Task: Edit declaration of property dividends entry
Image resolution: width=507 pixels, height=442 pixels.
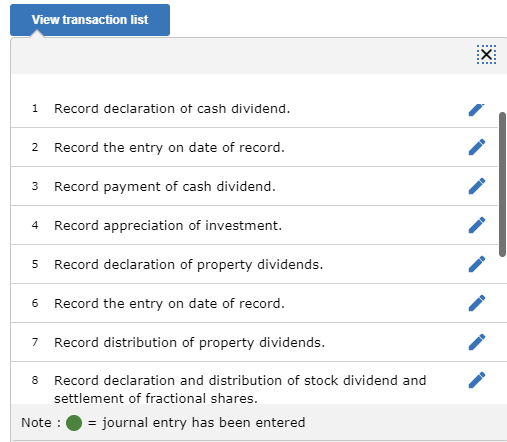Action: point(476,264)
